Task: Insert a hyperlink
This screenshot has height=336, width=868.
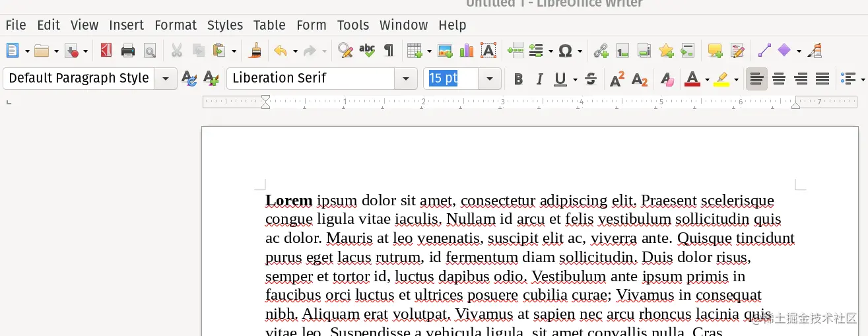Action: tap(600, 50)
